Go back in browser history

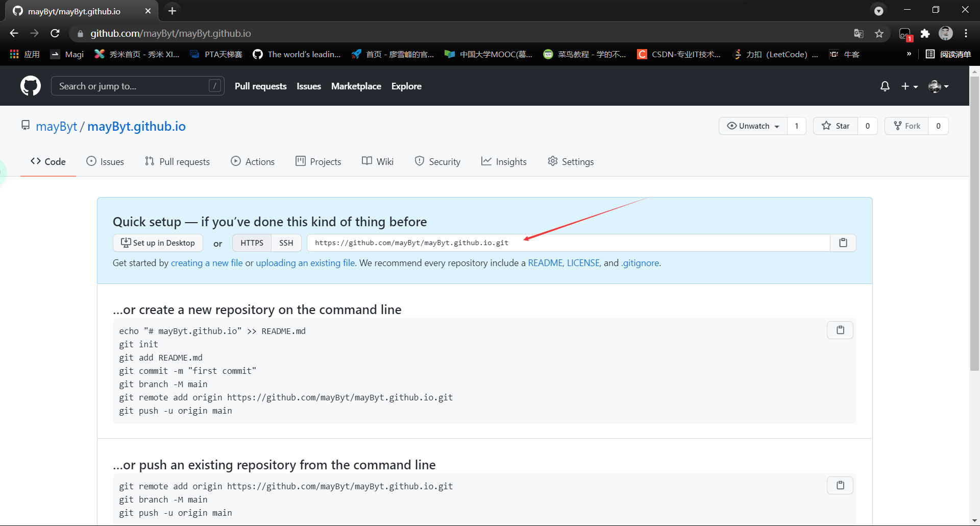point(14,33)
